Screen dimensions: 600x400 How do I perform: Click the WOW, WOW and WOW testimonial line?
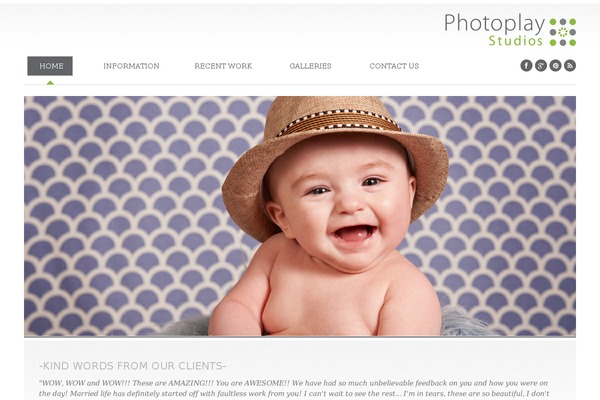click(x=293, y=383)
